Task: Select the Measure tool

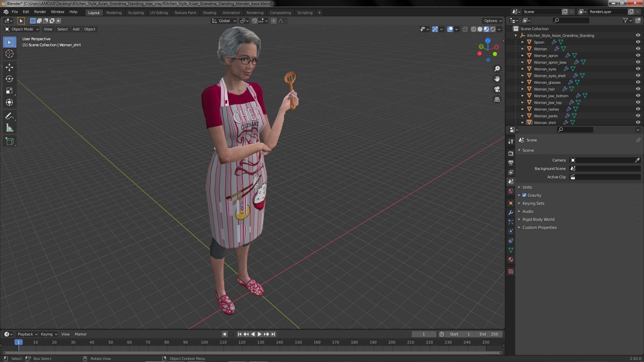Action: (9, 128)
